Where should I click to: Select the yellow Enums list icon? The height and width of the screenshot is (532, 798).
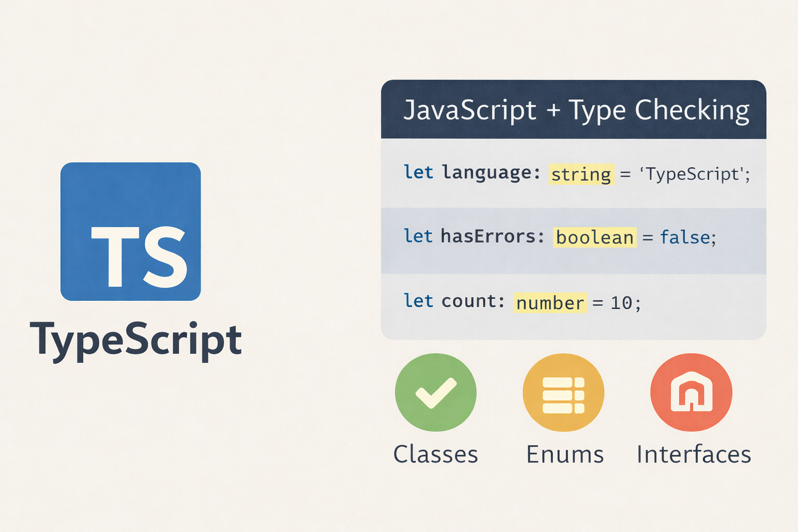coord(563,392)
